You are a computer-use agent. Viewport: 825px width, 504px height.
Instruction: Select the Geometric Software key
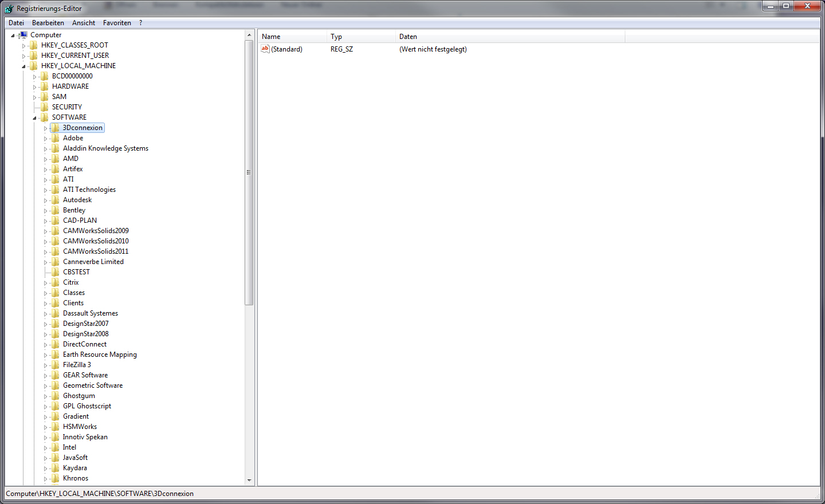[93, 385]
